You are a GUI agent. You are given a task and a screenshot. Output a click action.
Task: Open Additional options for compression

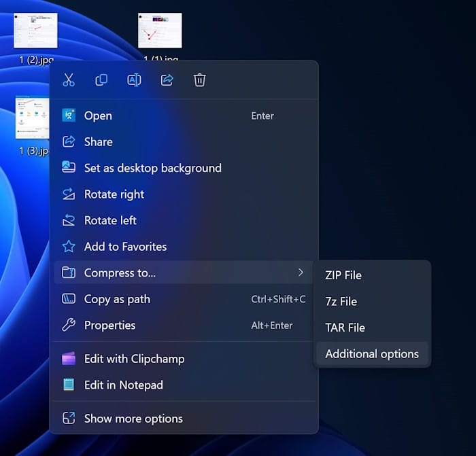click(x=372, y=354)
